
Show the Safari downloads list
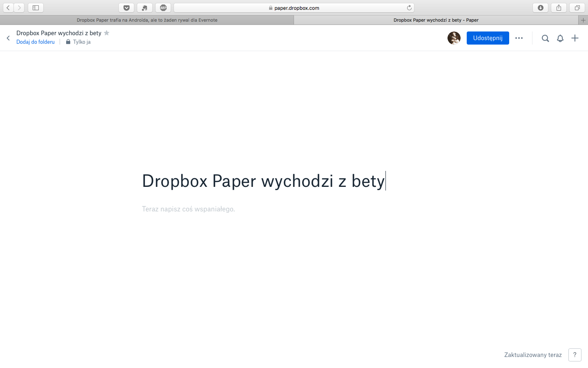[x=541, y=8]
